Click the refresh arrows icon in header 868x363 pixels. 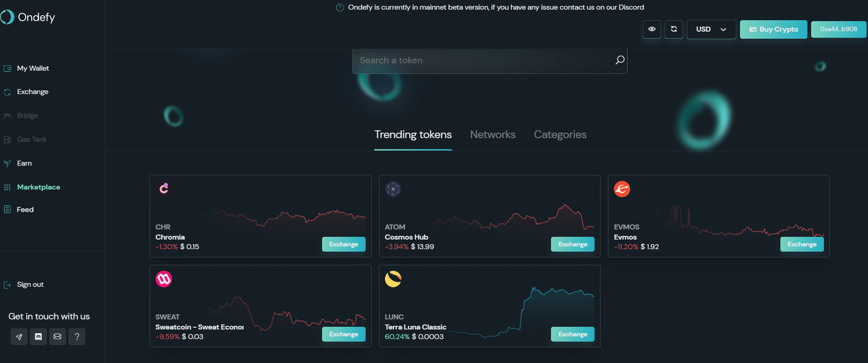coord(673,29)
